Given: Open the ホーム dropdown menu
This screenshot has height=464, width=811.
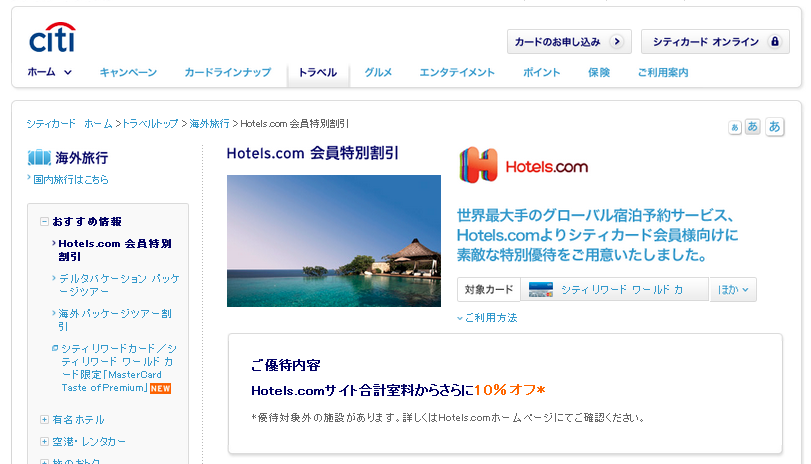Looking at the screenshot, I should 50,72.
